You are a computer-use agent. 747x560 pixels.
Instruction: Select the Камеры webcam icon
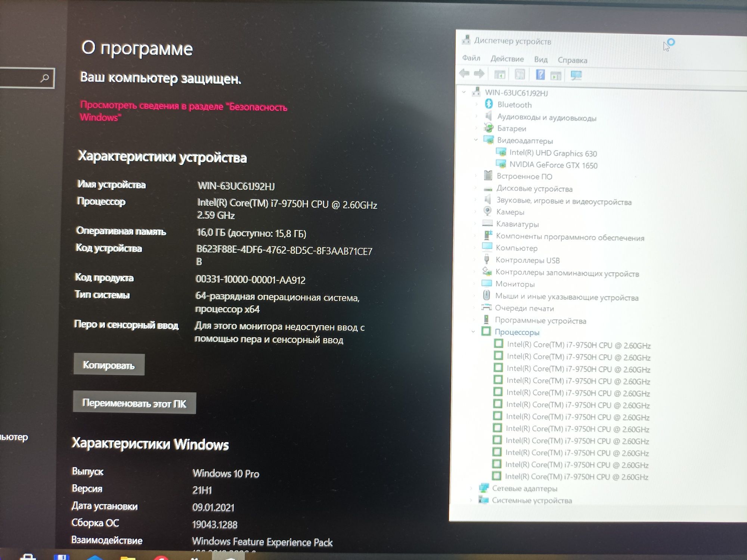[x=487, y=211]
